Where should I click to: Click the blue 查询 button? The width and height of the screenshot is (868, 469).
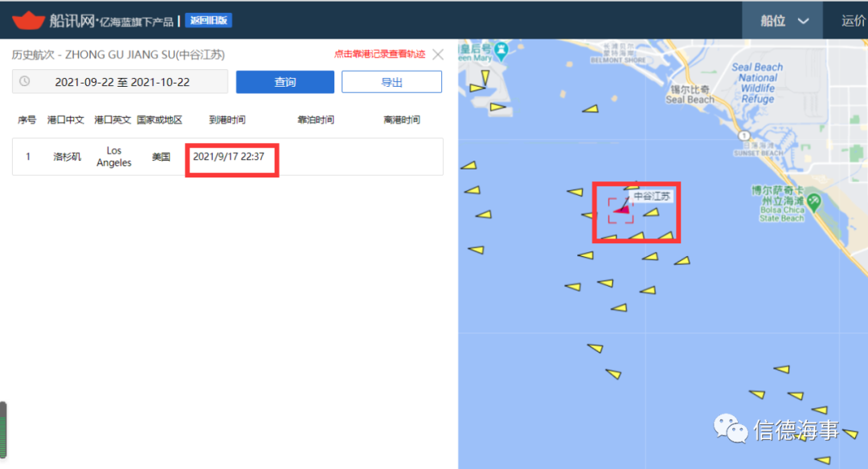[x=285, y=82]
